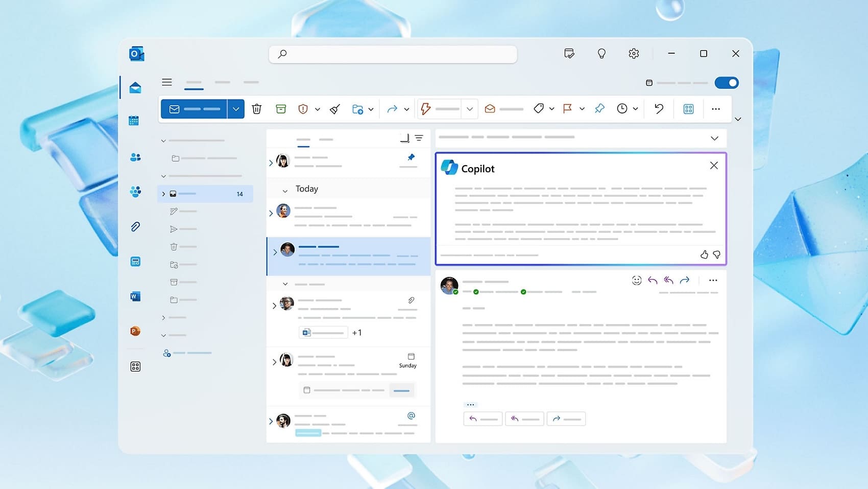Open the Flag dropdown in the toolbar
This screenshot has height=489, width=868.
click(x=582, y=109)
